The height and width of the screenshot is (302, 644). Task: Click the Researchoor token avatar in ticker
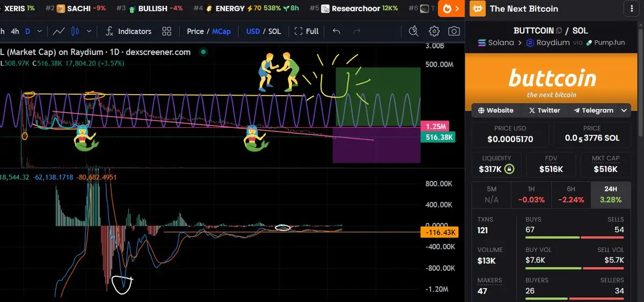[x=326, y=9]
